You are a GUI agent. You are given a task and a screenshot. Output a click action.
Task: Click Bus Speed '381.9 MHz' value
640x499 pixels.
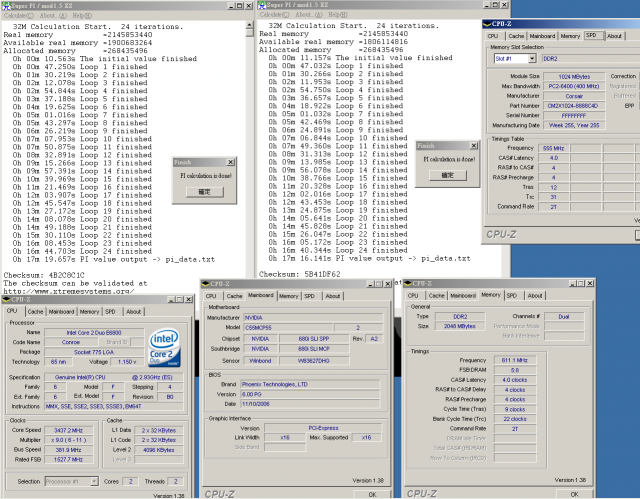69,450
